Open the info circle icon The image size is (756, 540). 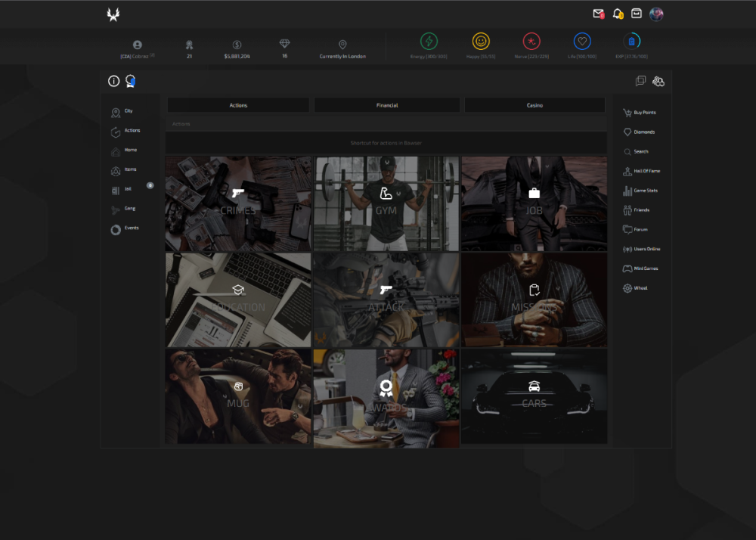coord(113,81)
